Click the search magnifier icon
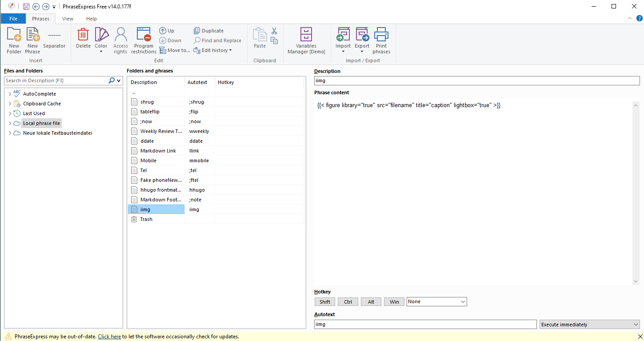This screenshot has width=644, height=341. tap(112, 80)
